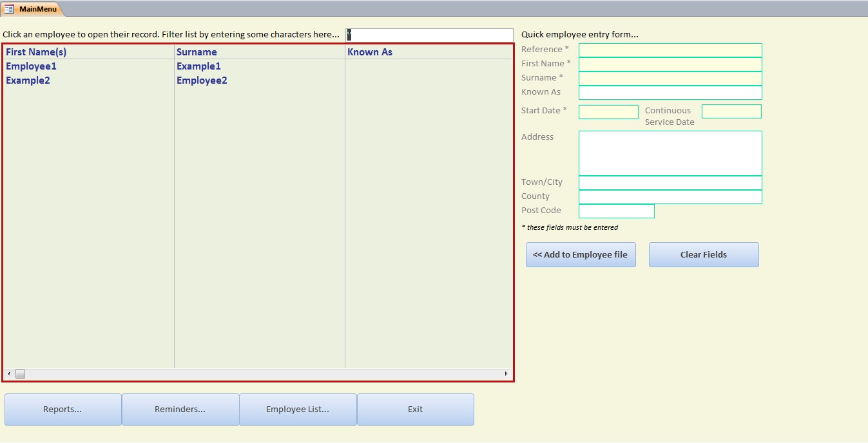Click the Start Date field
This screenshot has width=868, height=443.
pos(608,112)
